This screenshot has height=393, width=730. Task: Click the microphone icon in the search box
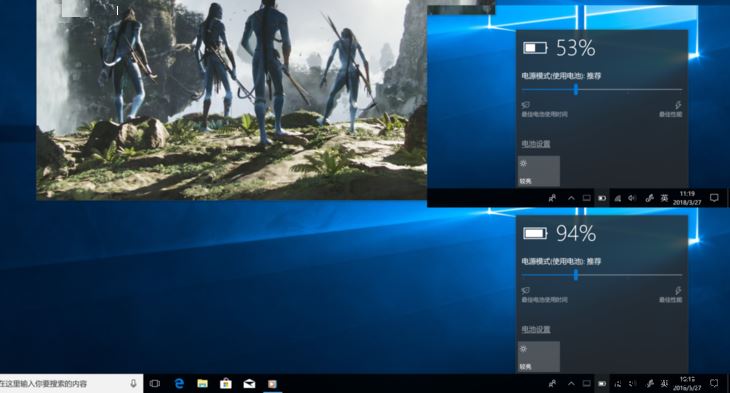click(133, 383)
